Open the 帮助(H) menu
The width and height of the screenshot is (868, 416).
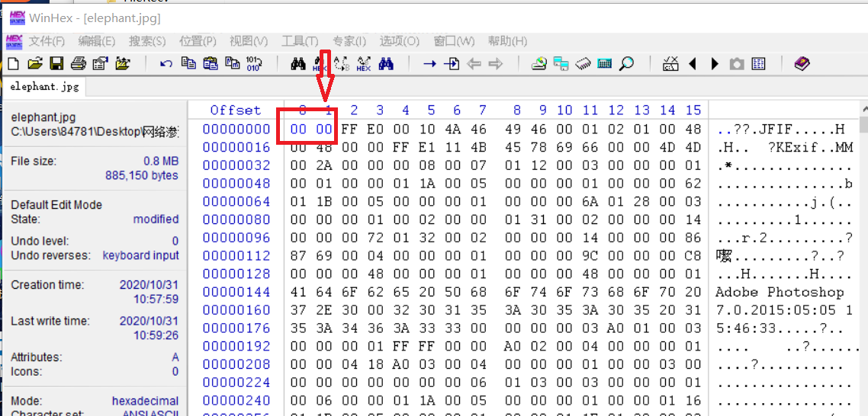(x=507, y=41)
